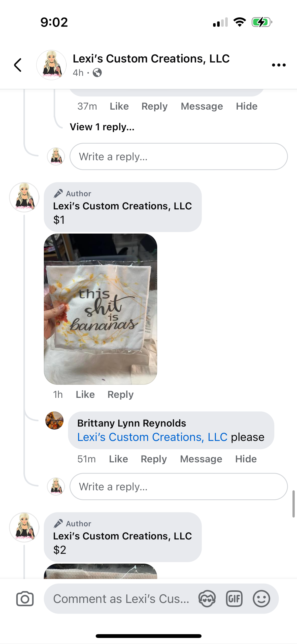Tap the back arrow in header
297x644 pixels.
coord(18,65)
